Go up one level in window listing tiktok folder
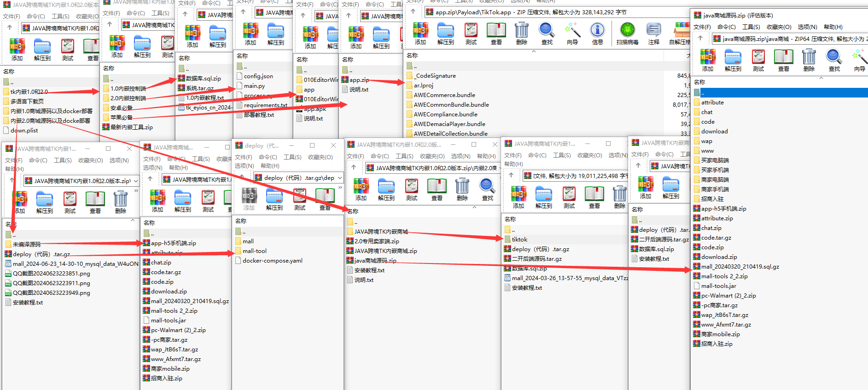 pyautogui.click(x=511, y=175)
